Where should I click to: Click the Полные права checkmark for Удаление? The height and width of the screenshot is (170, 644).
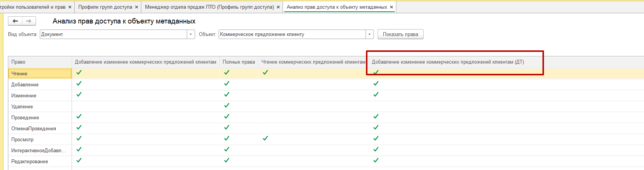tap(227, 106)
